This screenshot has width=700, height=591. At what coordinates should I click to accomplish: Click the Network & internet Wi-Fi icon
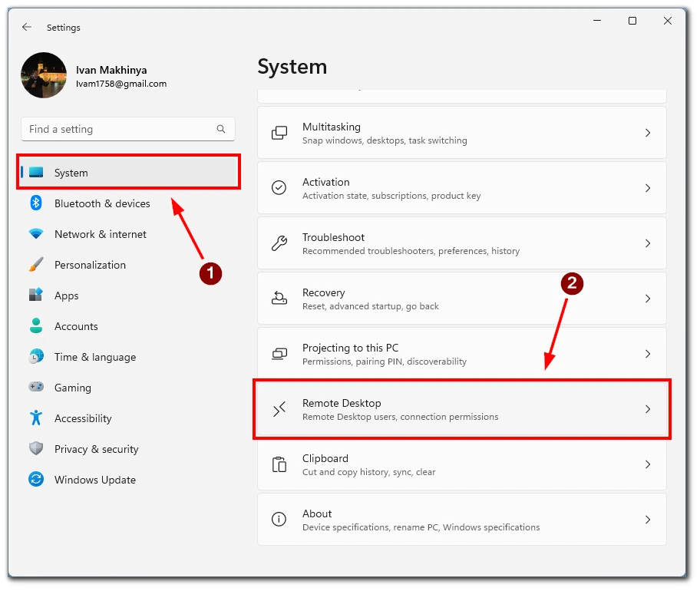pyautogui.click(x=36, y=234)
